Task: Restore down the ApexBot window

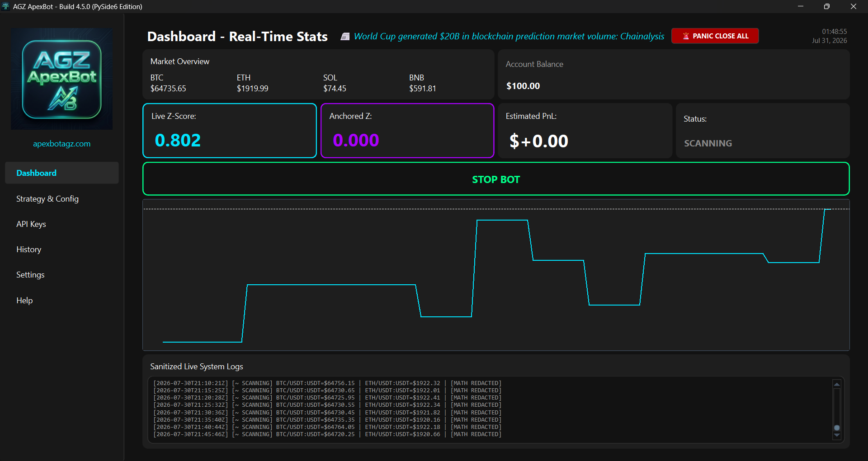Action: click(x=827, y=6)
